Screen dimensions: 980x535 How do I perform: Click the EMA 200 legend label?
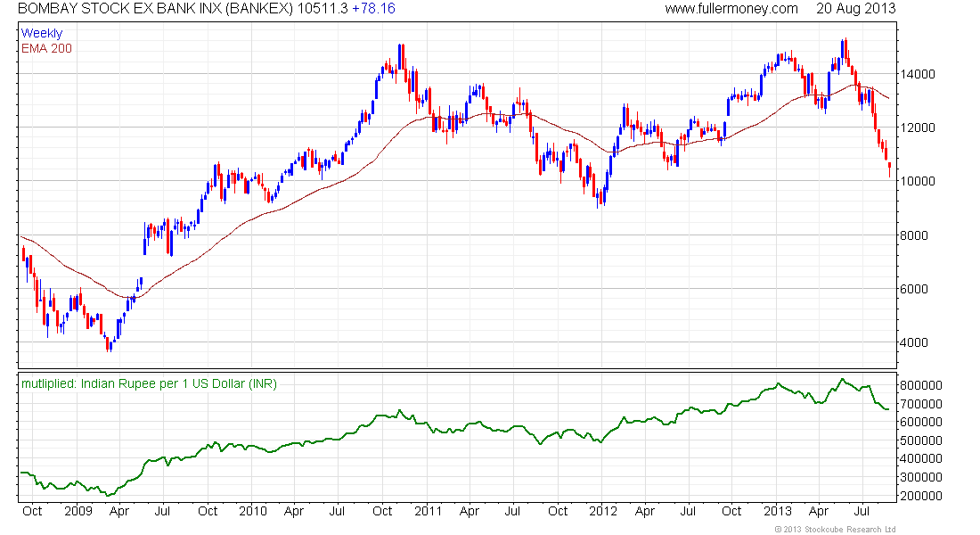(x=46, y=48)
